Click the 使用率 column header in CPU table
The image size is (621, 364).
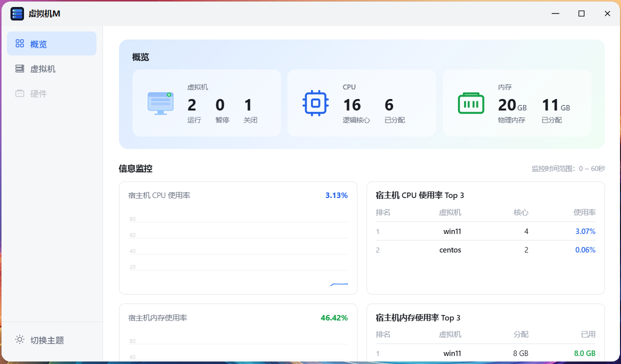[584, 212]
